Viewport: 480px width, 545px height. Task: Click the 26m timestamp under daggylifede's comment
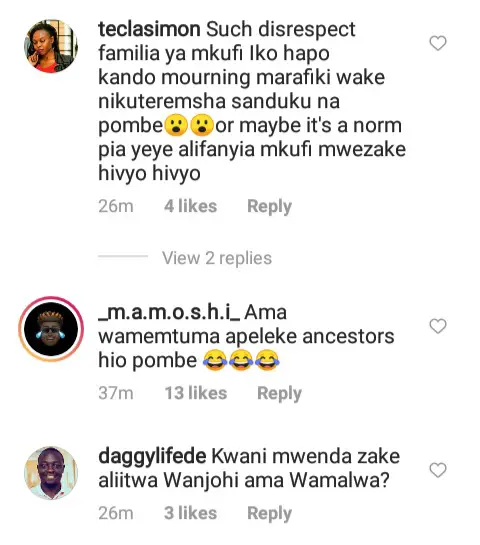[x=116, y=513]
